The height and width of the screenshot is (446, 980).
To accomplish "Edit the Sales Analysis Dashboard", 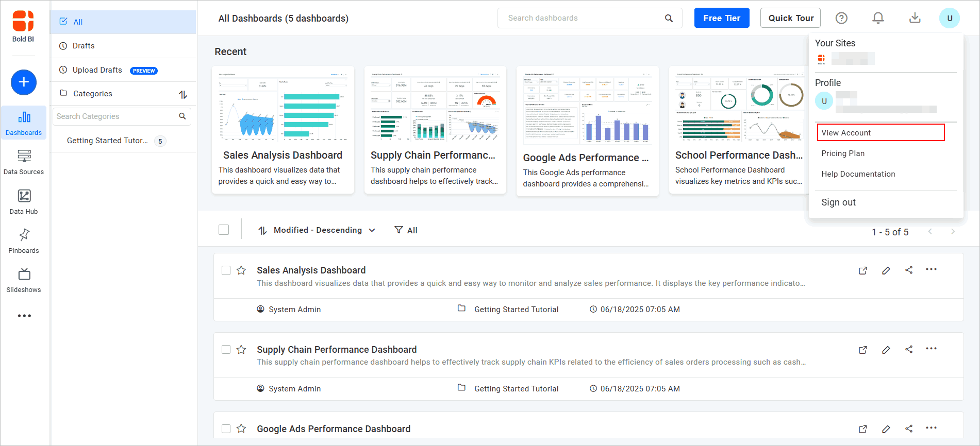I will (x=886, y=270).
